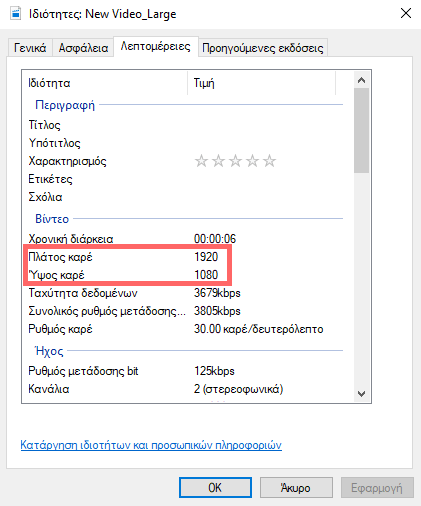Screen dimensions: 421x506
Task: Set rating to two stars
Action: pos(218,161)
